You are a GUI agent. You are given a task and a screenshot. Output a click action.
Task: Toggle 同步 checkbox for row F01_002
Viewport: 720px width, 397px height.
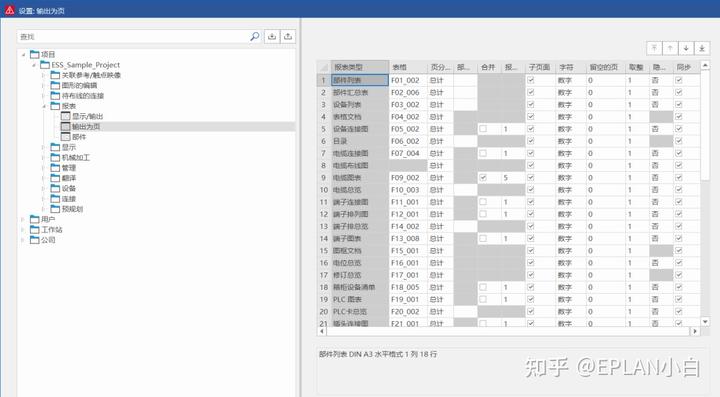(679, 80)
